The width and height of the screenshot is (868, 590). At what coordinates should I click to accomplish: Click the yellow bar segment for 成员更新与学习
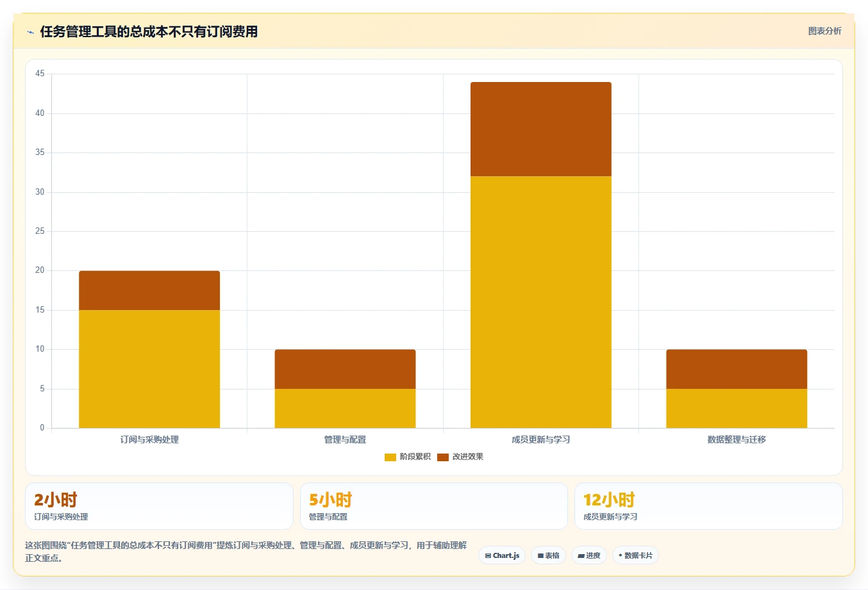pos(541,302)
